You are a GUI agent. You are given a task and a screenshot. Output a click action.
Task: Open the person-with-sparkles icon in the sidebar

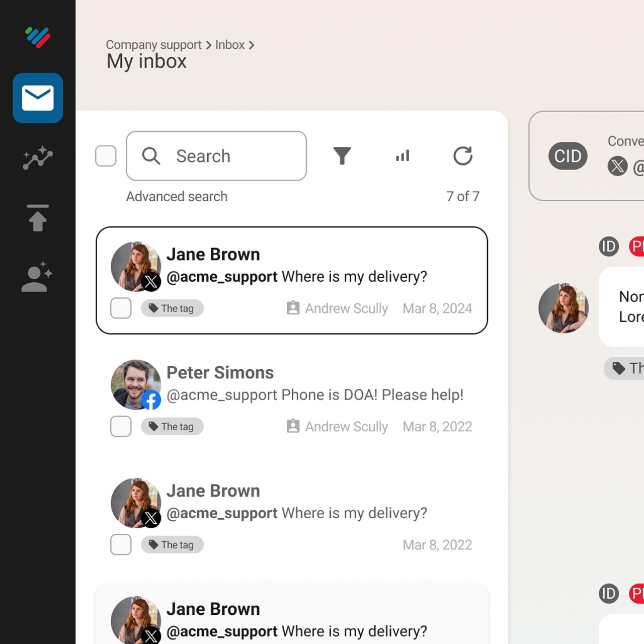click(37, 277)
